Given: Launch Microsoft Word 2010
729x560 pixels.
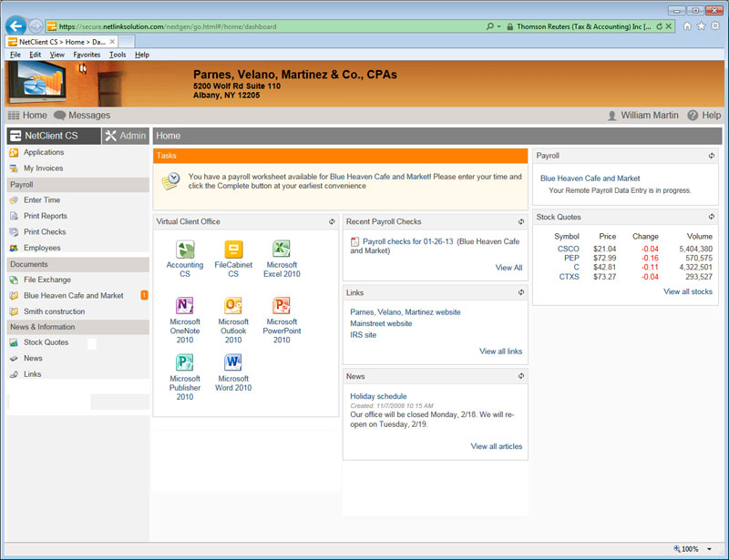Looking at the screenshot, I should coord(233,362).
